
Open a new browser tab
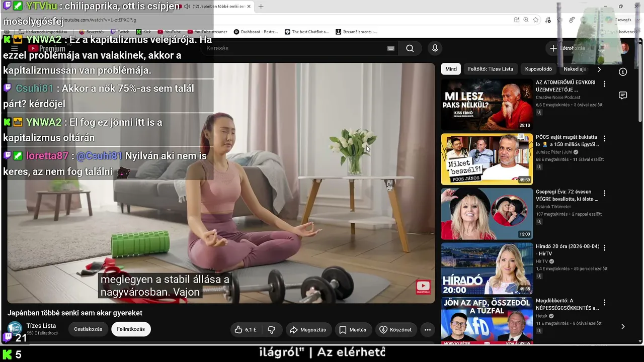coord(261,7)
